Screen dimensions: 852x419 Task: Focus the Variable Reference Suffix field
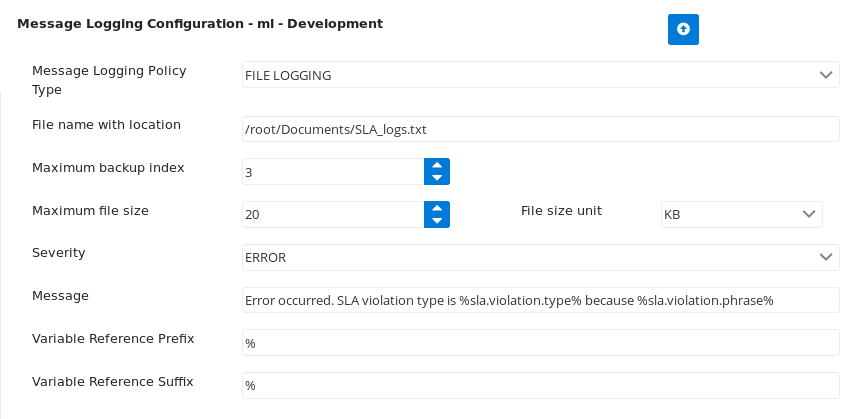[x=541, y=385]
